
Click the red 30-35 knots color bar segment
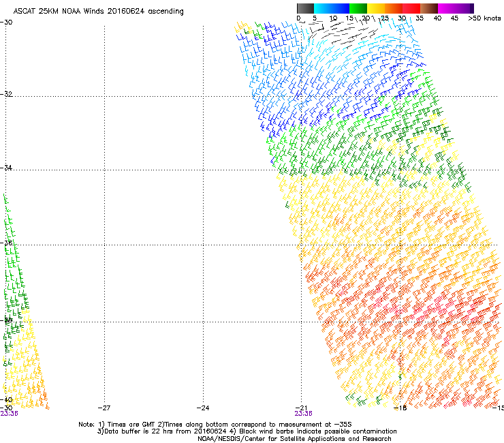[x=411, y=8]
